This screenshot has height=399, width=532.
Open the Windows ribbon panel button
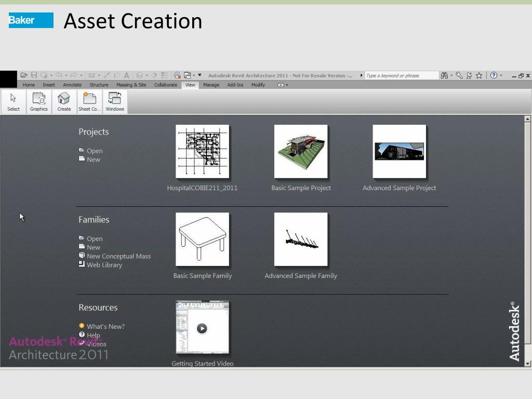click(115, 102)
